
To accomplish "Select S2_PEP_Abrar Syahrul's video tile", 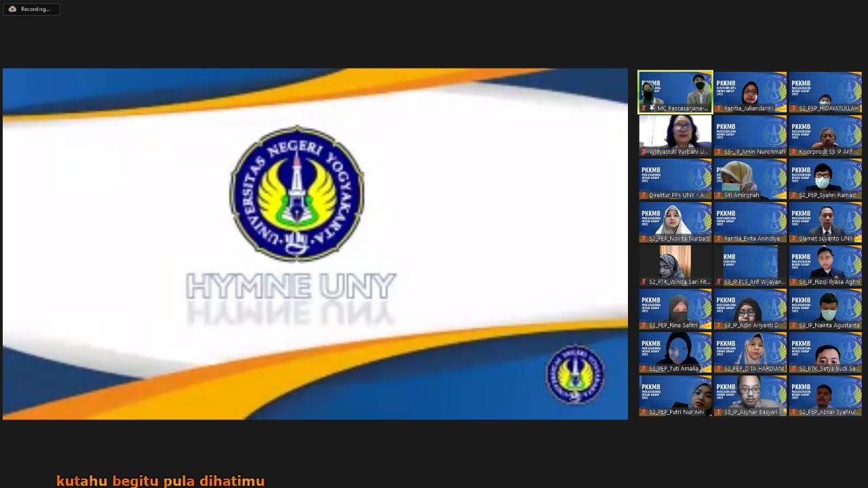I will click(825, 394).
